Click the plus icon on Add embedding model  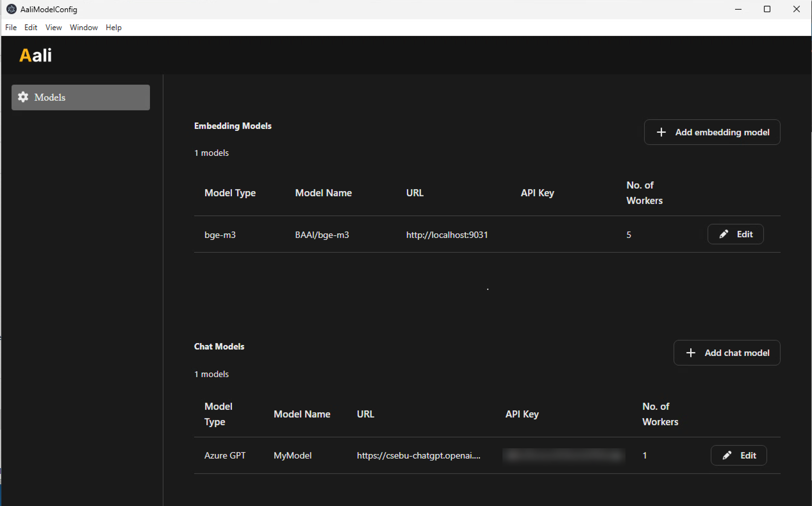tap(661, 132)
